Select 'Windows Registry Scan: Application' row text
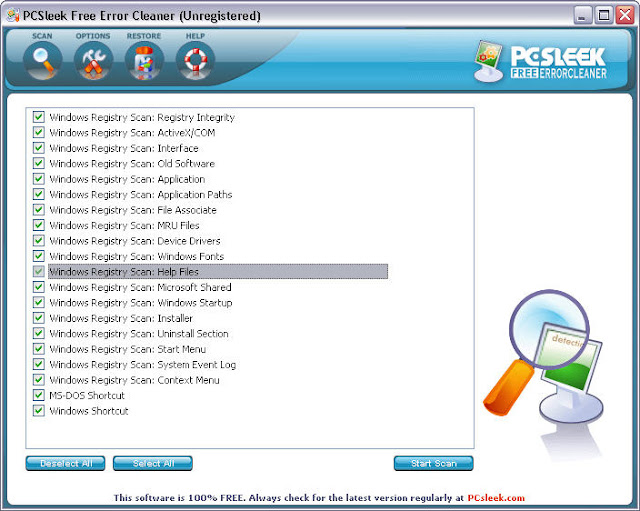 point(127,180)
